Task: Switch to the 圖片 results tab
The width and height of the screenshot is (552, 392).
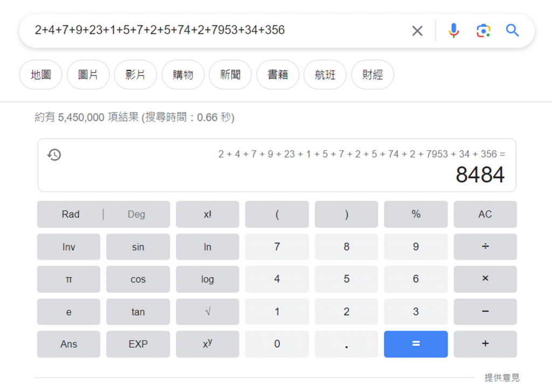Action: coord(88,74)
